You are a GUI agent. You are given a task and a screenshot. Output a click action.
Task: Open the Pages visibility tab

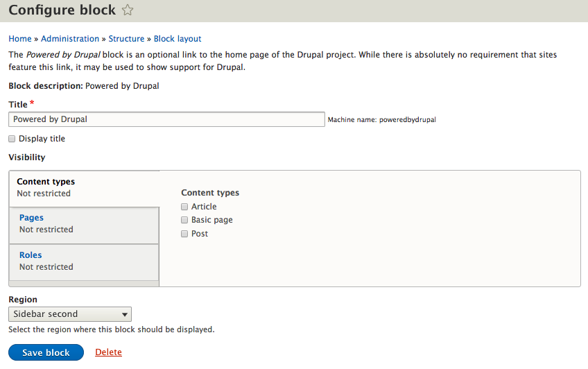pos(32,218)
